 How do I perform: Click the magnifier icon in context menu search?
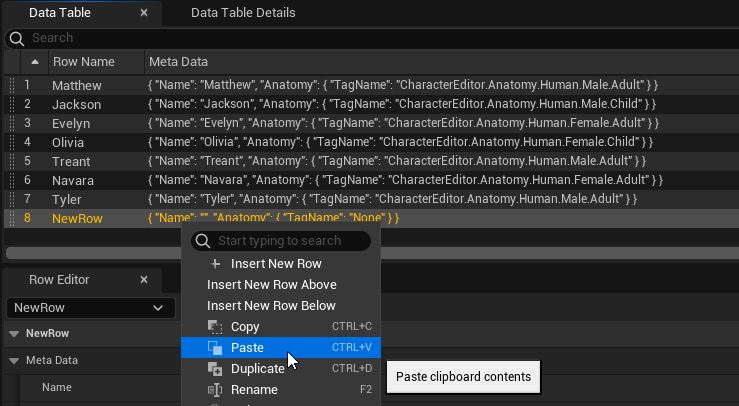pos(203,241)
